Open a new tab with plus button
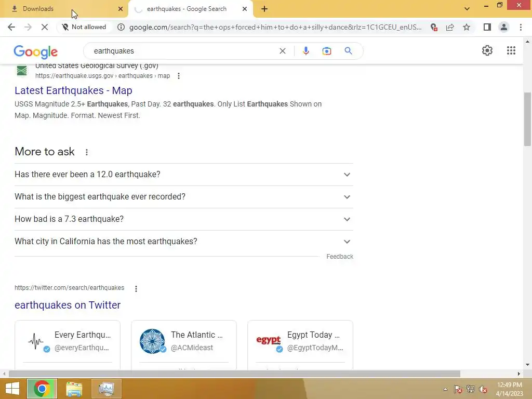Image resolution: width=532 pixels, height=399 pixels. pyautogui.click(x=264, y=9)
